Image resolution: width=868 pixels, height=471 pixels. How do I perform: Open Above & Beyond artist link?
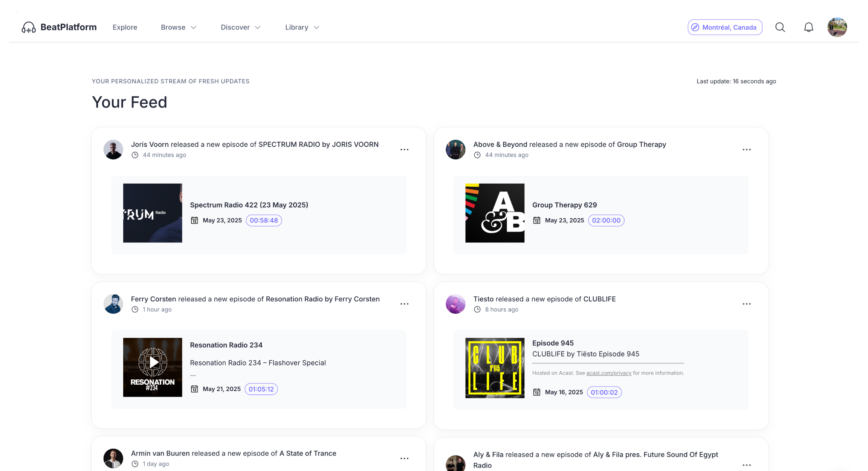pos(500,144)
